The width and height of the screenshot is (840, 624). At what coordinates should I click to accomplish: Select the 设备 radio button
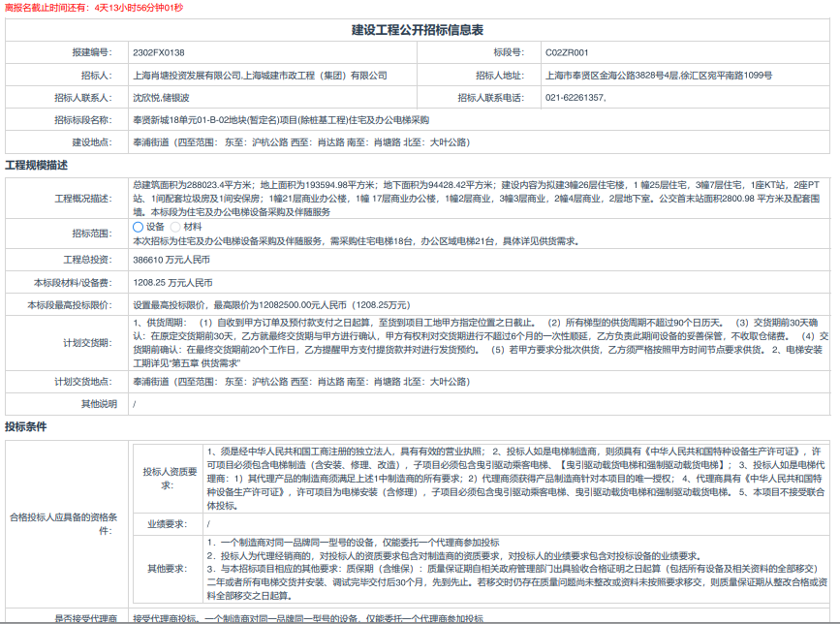pyautogui.click(x=138, y=227)
